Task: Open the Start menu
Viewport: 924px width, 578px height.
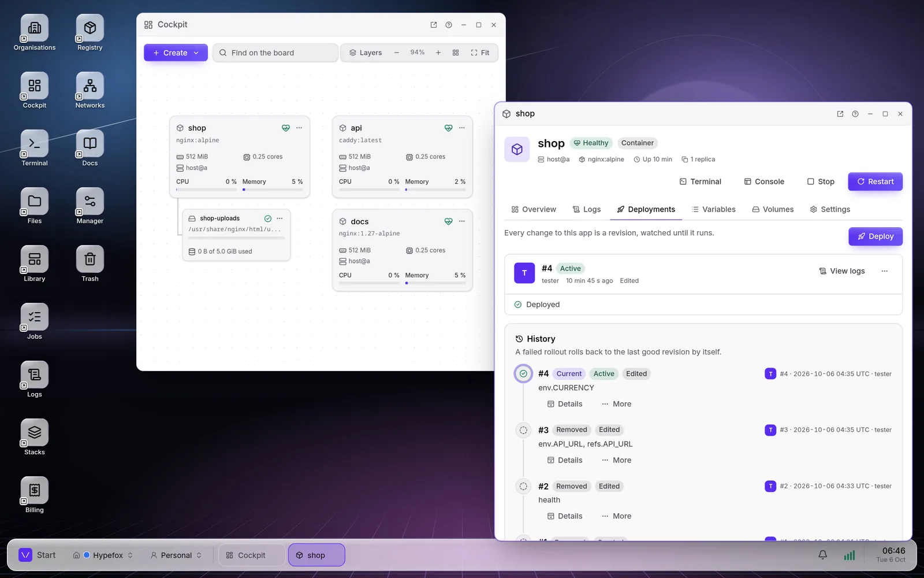Action: (38, 555)
